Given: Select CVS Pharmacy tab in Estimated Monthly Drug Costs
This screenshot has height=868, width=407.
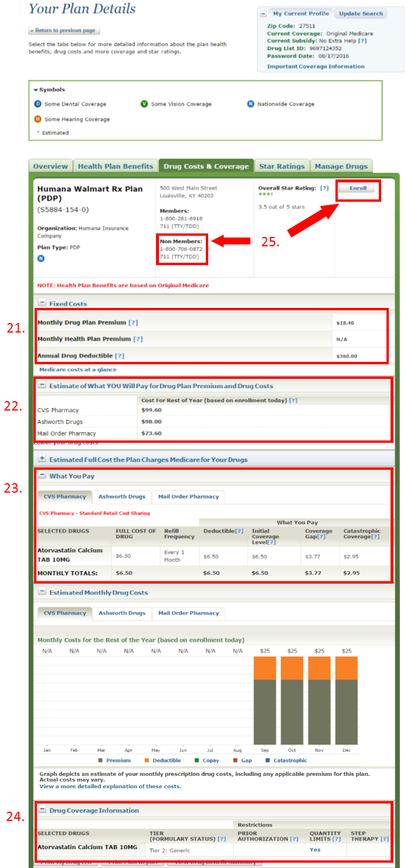Looking at the screenshot, I should [x=65, y=613].
